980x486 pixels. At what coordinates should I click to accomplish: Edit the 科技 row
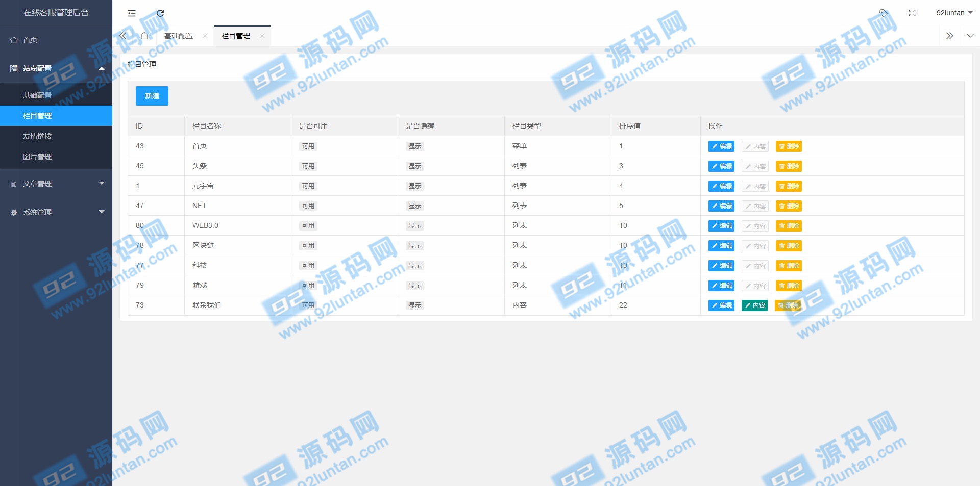pos(721,266)
